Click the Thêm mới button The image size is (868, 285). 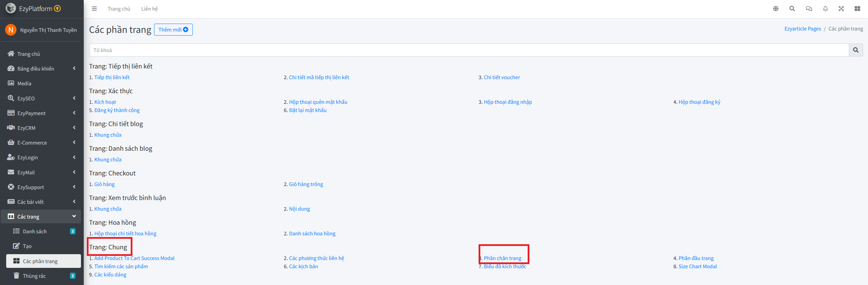[173, 30]
